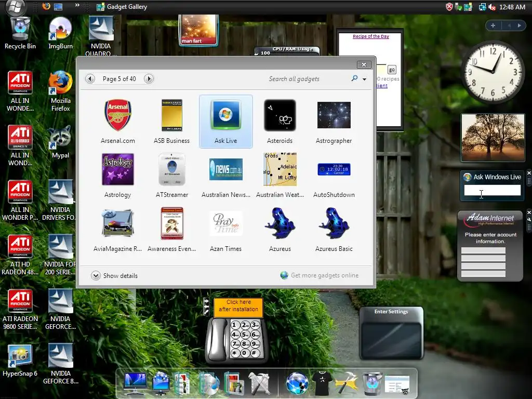Viewport: 532px width, 399px height.
Task: Select the ATStreamer gadget
Action: 171,176
